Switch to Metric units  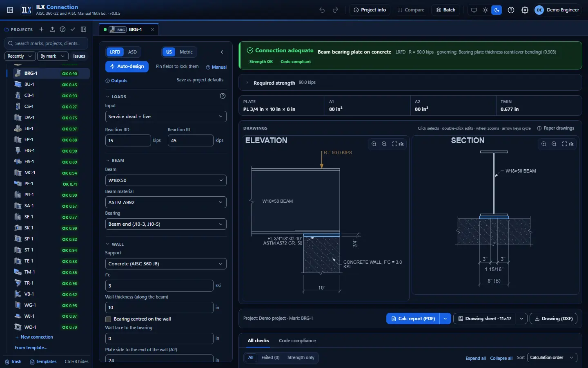[x=186, y=52]
